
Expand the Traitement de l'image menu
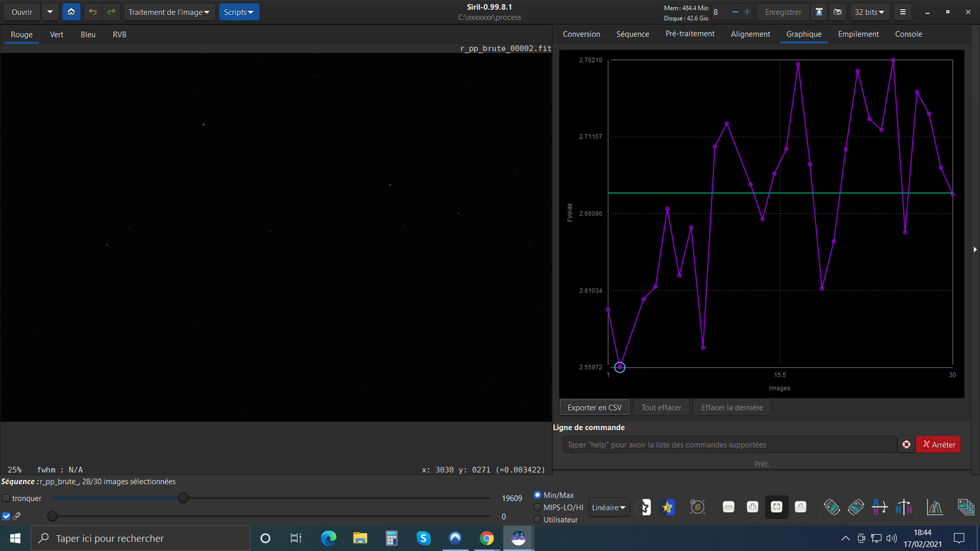pyautogui.click(x=169, y=12)
